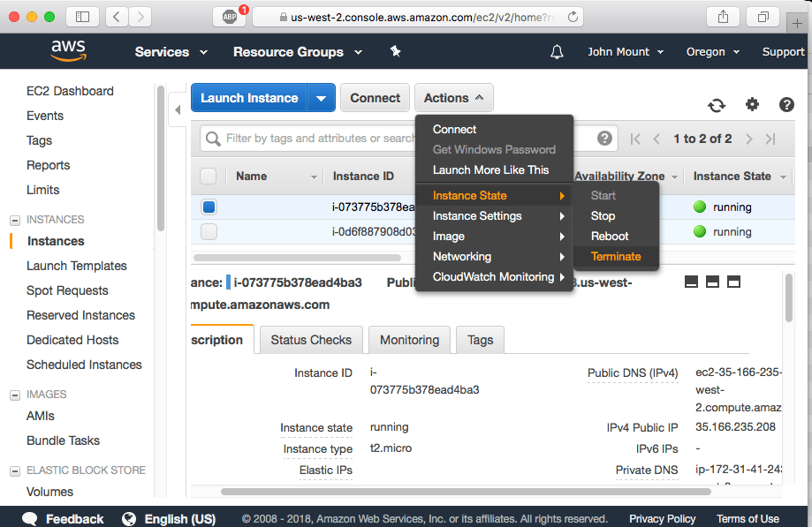Maximize the details pane icon

[x=733, y=282]
